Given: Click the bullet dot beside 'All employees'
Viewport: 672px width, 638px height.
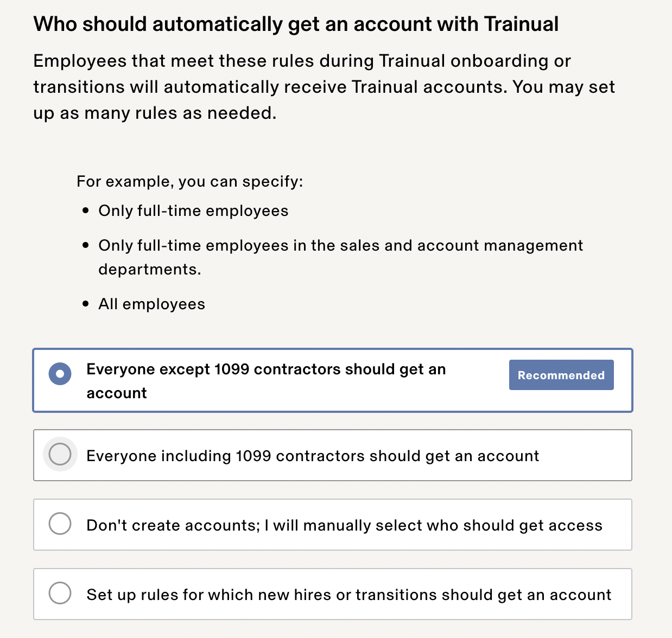Looking at the screenshot, I should [x=86, y=304].
